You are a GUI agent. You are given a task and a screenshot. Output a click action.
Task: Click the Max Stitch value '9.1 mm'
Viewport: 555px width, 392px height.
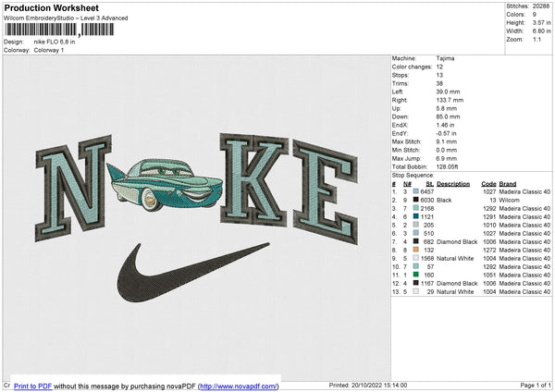click(x=447, y=141)
